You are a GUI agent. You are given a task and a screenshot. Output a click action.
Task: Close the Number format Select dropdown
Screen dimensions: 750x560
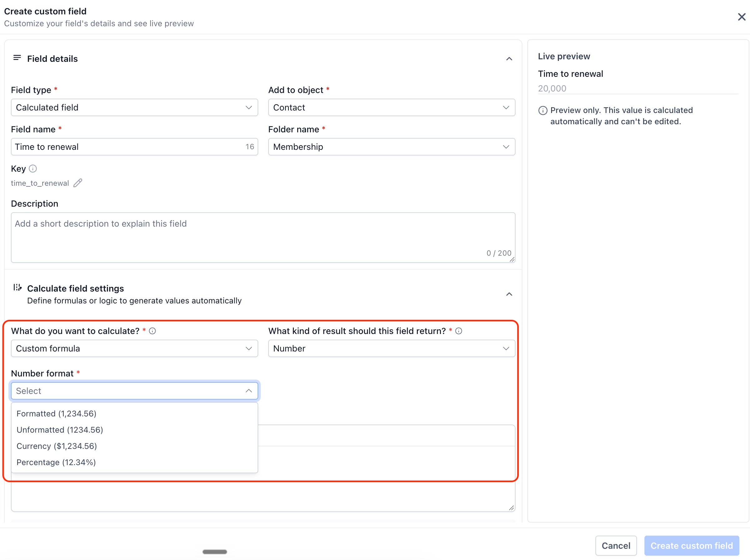(x=134, y=391)
